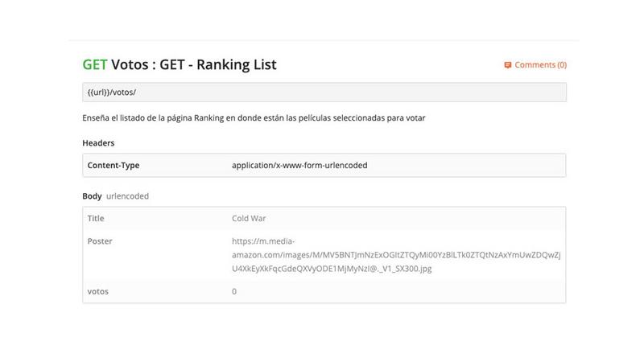The height and width of the screenshot is (362, 644).
Task: Click the m.media-amazon.com poster URL value
Action: (396, 255)
